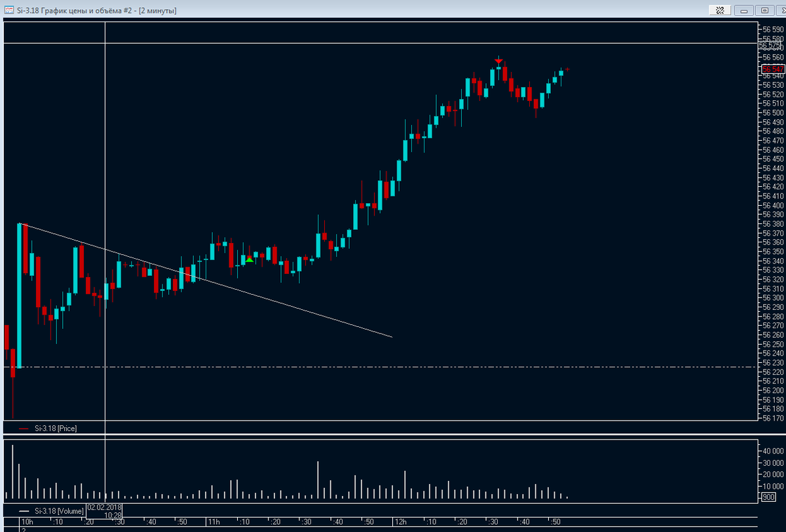Click the 11h mark on time axis
Image resolution: width=786 pixels, height=532 pixels.
(214, 522)
